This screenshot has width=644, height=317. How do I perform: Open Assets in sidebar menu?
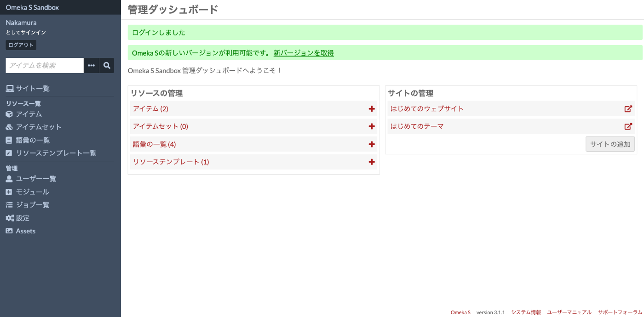[x=26, y=231]
